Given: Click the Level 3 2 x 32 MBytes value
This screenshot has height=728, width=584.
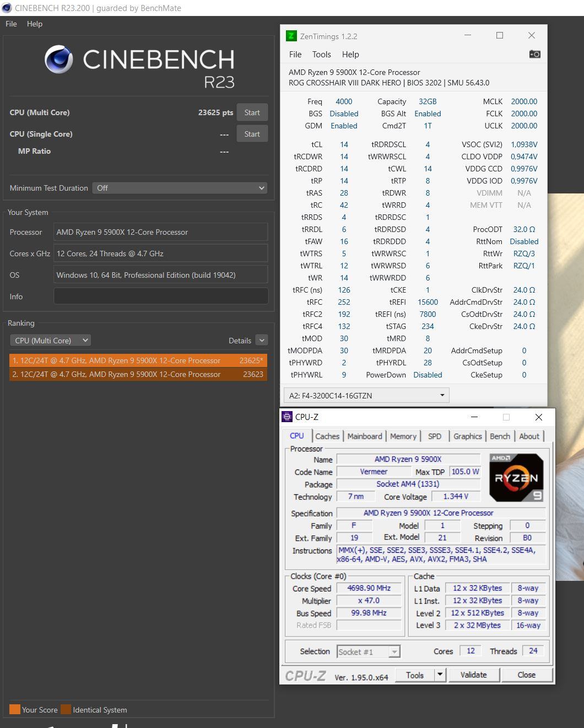Looking at the screenshot, I should (x=478, y=625).
